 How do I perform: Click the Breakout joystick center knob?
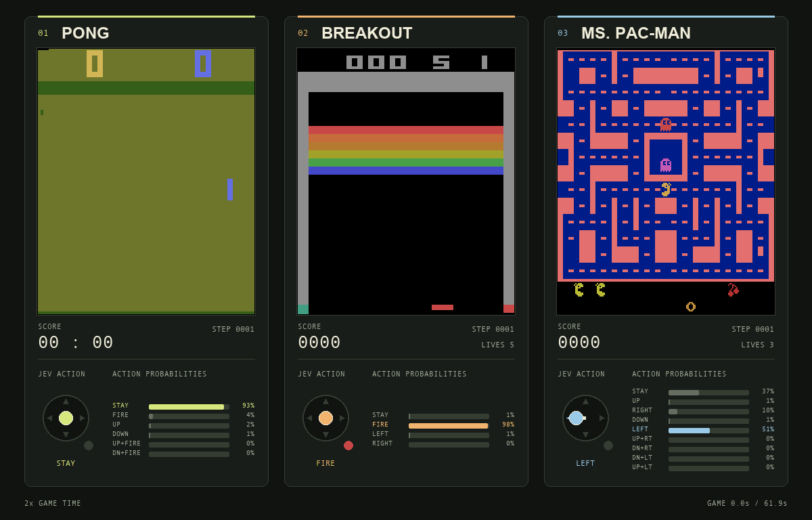click(x=325, y=418)
